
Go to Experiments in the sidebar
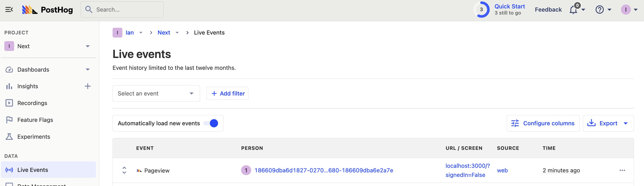point(33,137)
